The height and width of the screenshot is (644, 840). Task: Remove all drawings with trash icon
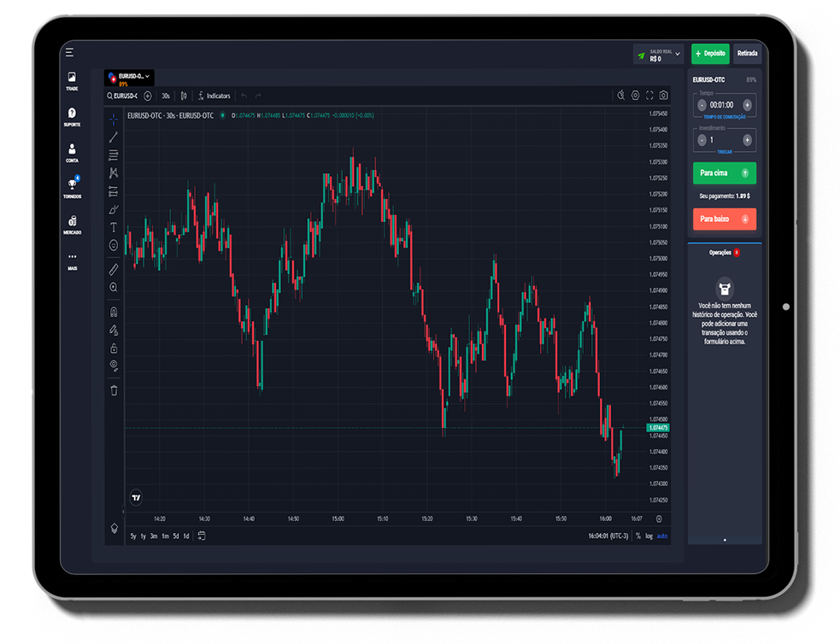click(x=114, y=390)
